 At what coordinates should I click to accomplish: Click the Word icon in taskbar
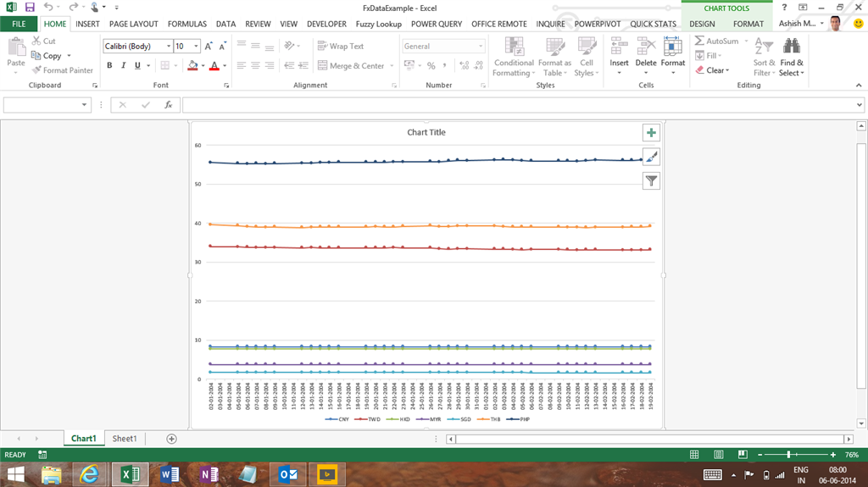point(170,474)
